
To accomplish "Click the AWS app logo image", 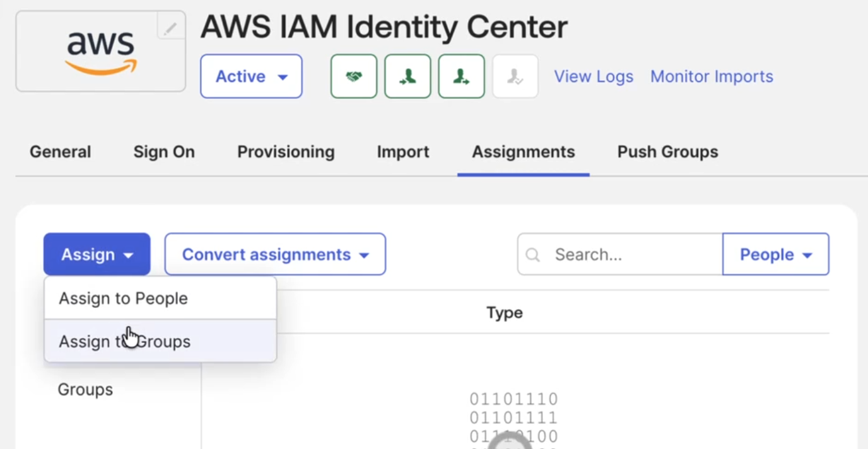I will pyautogui.click(x=101, y=52).
